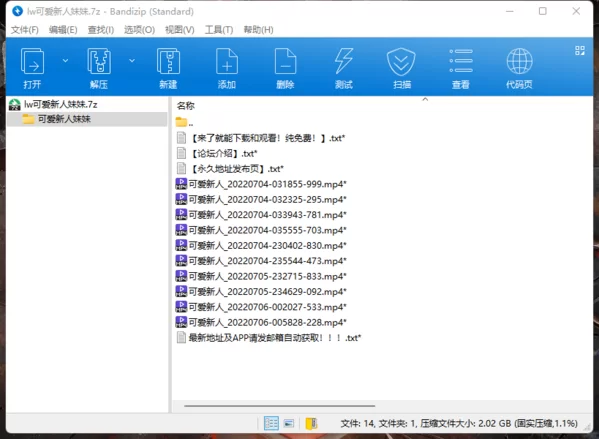Toggle the toolbar grid layout icon
The width and height of the screenshot is (599, 439).
[x=580, y=50]
